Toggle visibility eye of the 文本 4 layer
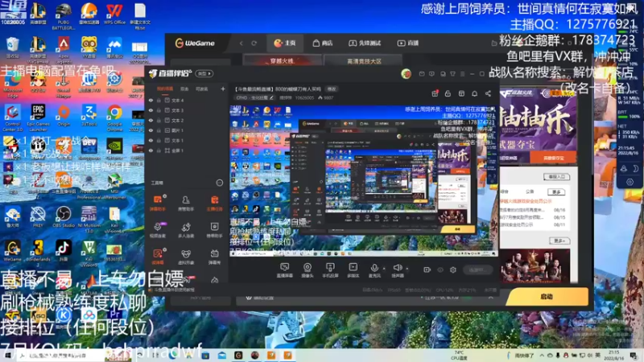The width and height of the screenshot is (644, 362). point(151,100)
